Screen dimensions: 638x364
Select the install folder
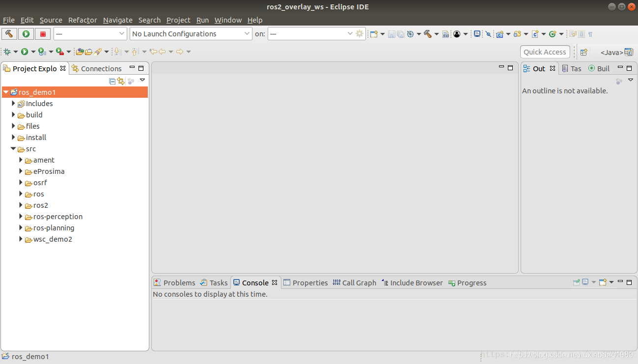click(x=36, y=138)
